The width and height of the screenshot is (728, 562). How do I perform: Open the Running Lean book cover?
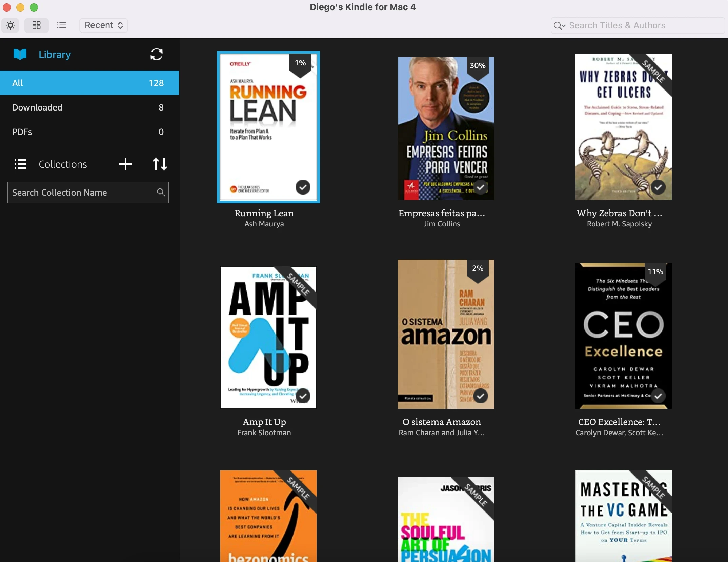268,127
